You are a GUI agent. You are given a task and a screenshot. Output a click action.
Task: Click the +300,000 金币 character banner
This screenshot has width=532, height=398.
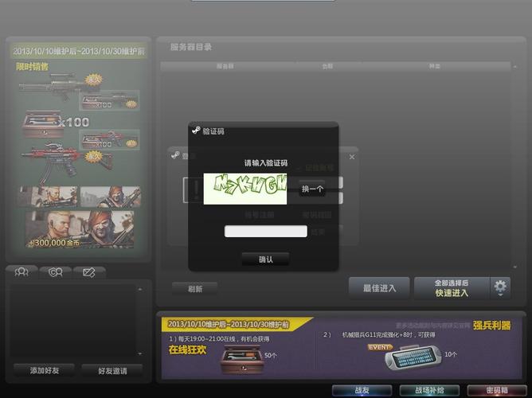click(80, 229)
